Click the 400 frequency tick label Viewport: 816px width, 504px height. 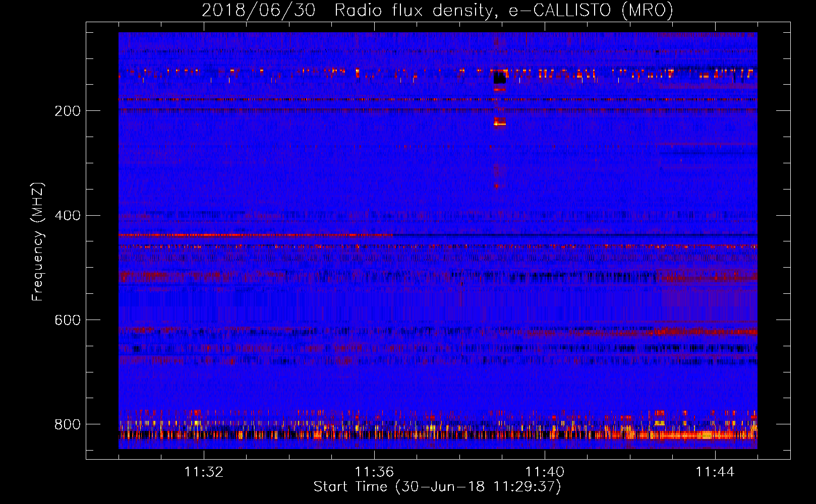coord(68,216)
